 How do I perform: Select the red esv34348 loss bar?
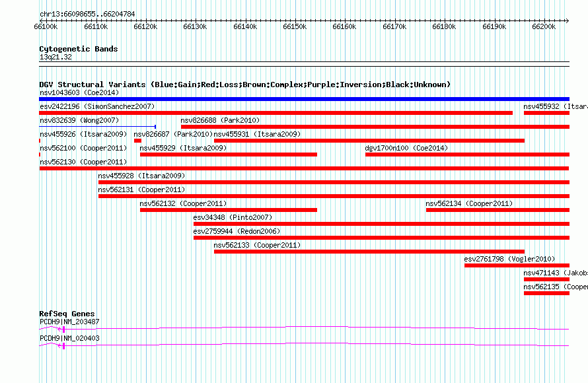click(381, 224)
